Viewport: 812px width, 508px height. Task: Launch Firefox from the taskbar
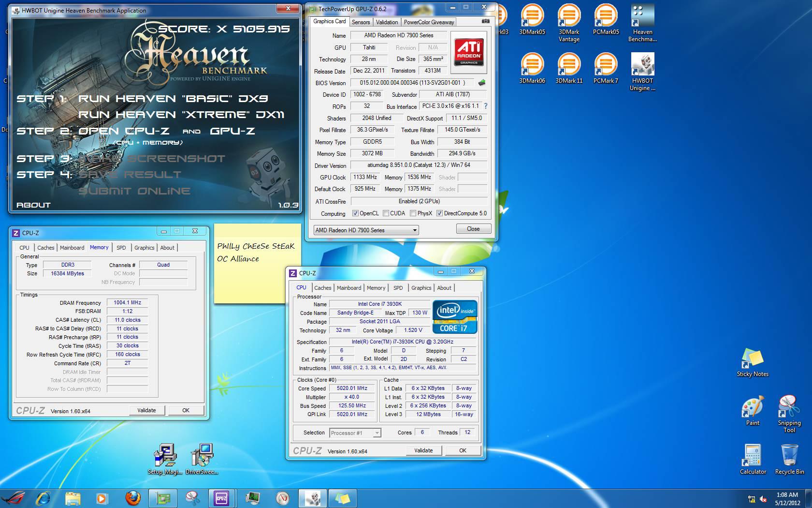pos(132,498)
